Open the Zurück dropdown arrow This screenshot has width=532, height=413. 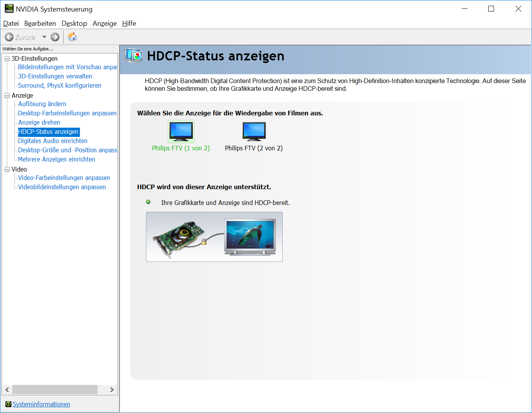pyautogui.click(x=44, y=37)
